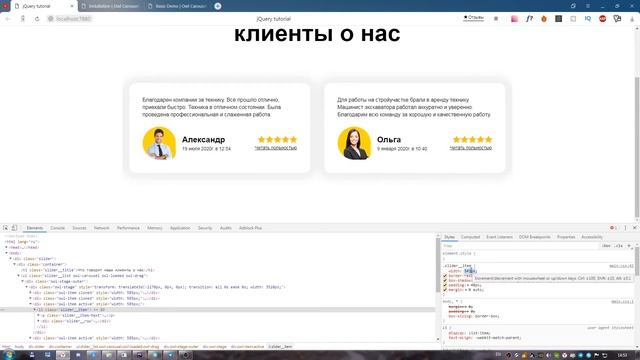This screenshot has width=640, height=360.
Task: Click the styles Filter input field
Action: click(520, 246)
